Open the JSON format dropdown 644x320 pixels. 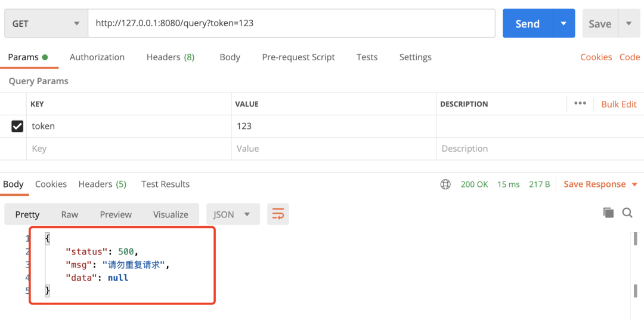click(233, 214)
